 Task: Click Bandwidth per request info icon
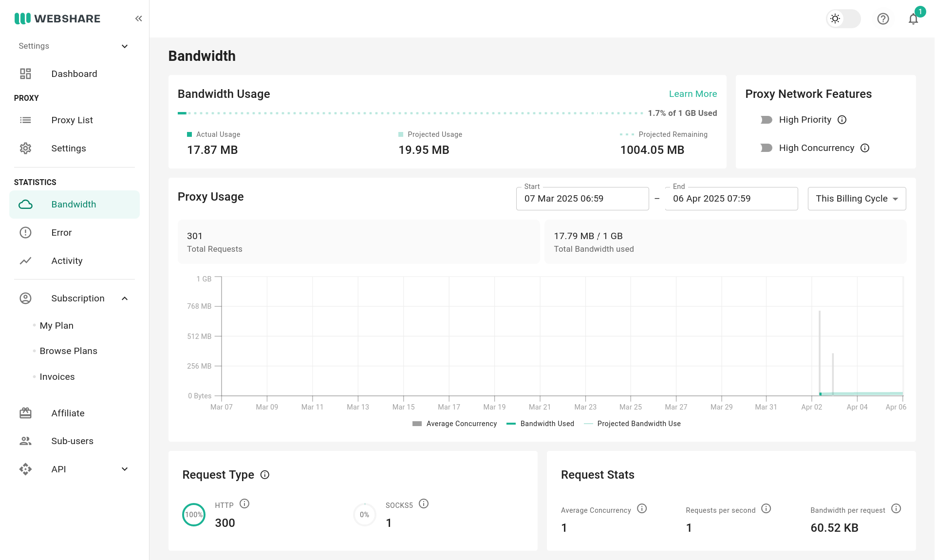[x=896, y=509]
